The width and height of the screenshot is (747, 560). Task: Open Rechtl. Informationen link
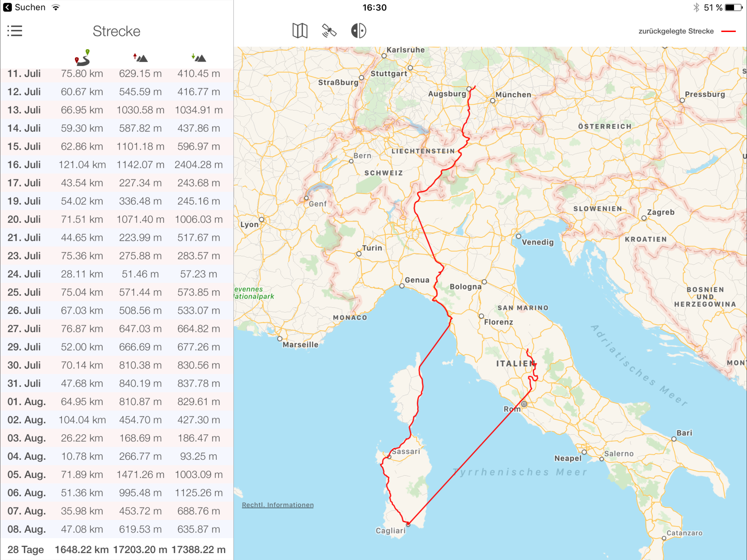(x=278, y=504)
